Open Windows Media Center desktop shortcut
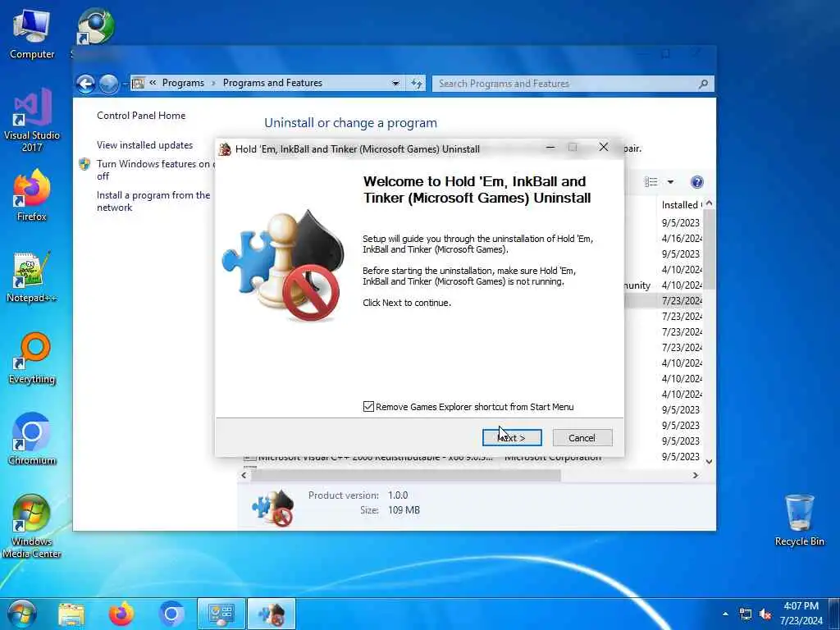Image resolution: width=840 pixels, height=630 pixels. pos(32,527)
